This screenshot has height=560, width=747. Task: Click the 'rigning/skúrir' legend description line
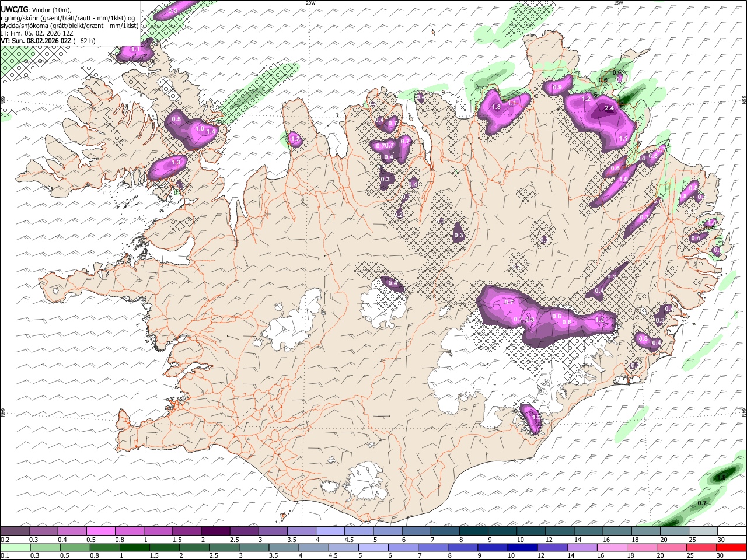click(68, 18)
